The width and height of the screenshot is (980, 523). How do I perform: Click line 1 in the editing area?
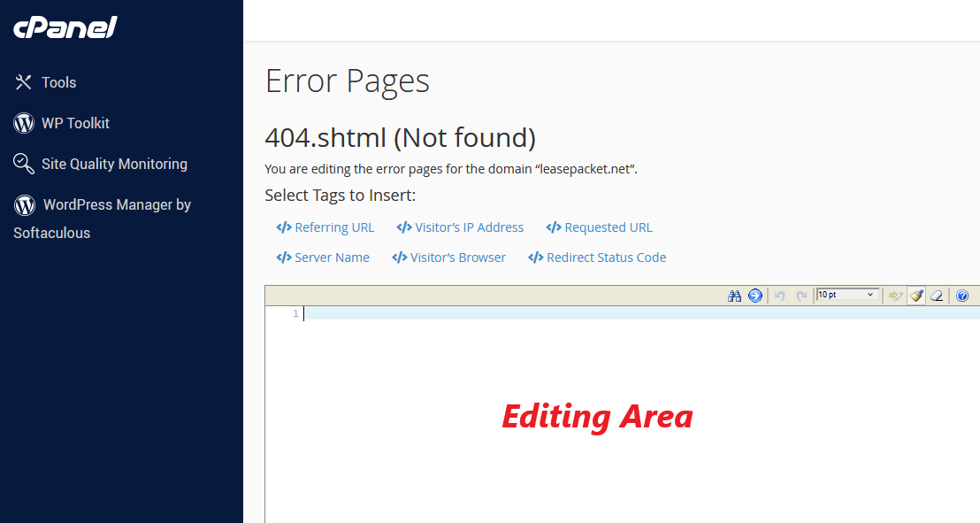[442, 313]
